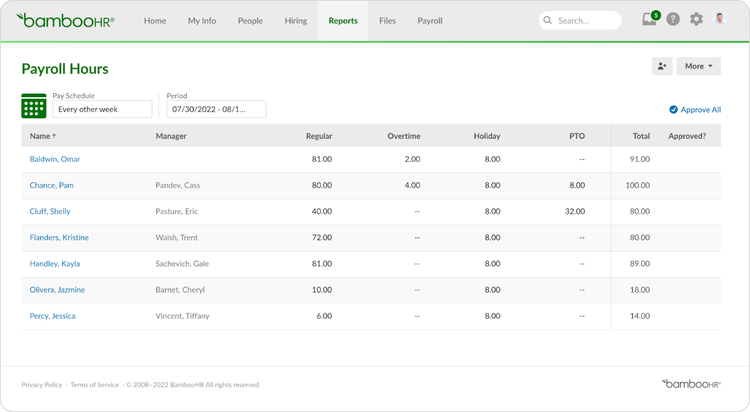
Task: Open the help question mark icon
Action: coord(673,19)
